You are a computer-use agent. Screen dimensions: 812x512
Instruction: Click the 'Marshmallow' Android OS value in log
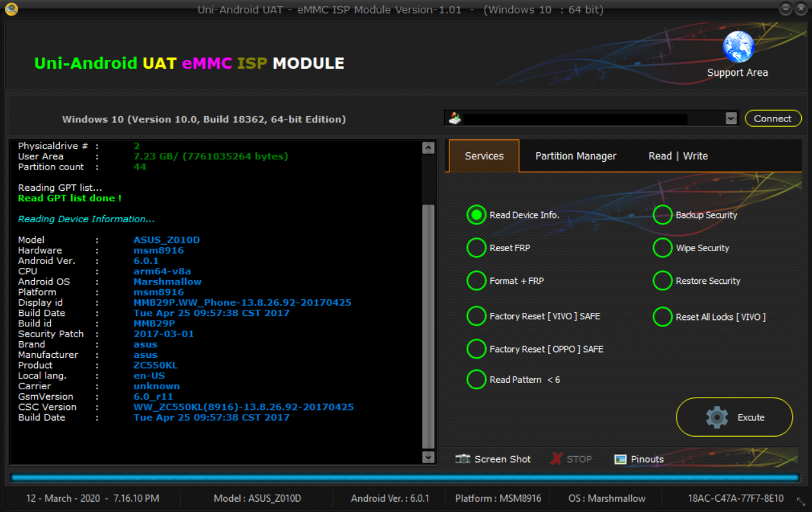click(168, 281)
